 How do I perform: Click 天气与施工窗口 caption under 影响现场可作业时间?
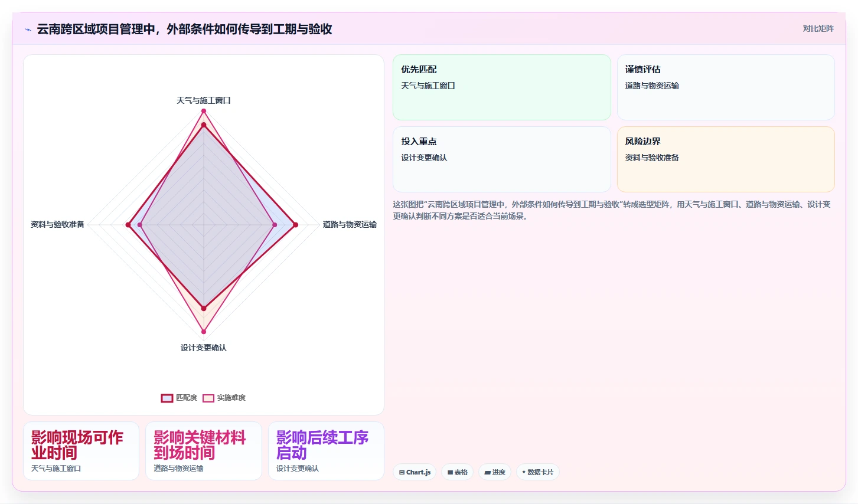(x=56, y=469)
